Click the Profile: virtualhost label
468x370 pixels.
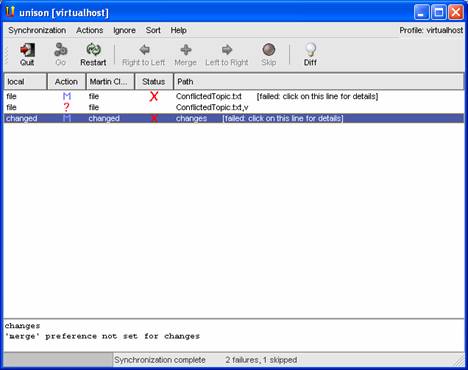tap(431, 30)
